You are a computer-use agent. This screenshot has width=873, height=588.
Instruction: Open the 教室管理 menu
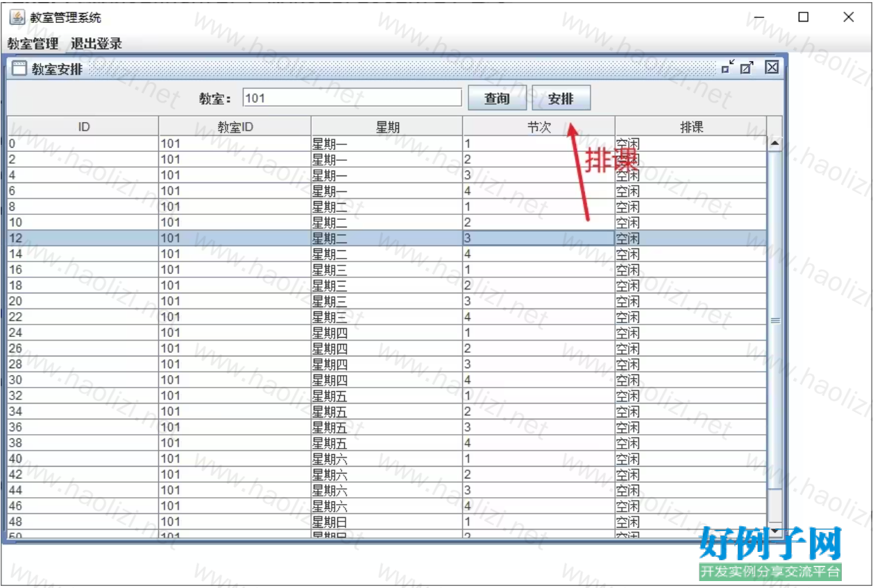point(33,44)
